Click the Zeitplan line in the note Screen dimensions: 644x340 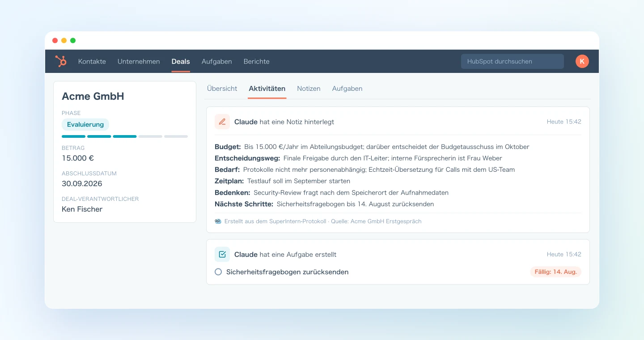pos(282,181)
